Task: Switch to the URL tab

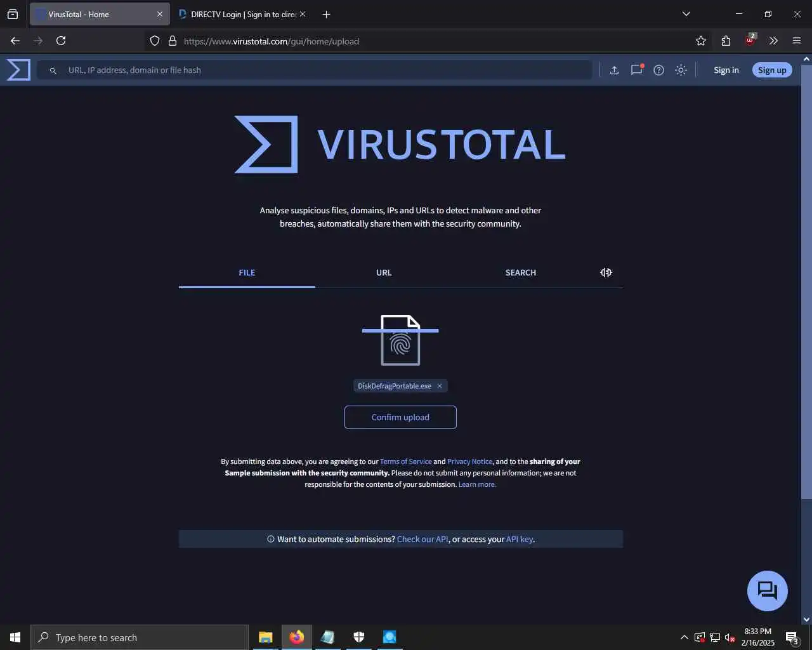Action: click(384, 272)
